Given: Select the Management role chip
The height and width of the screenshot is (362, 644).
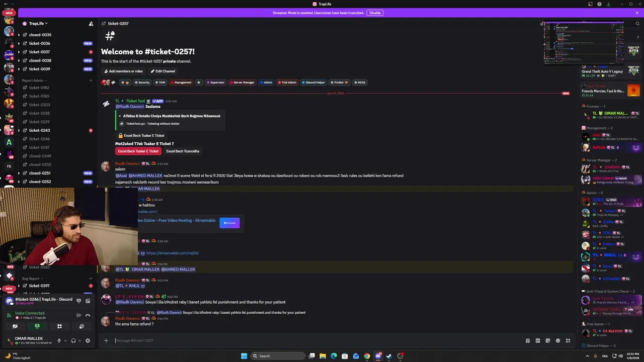Looking at the screenshot, I should pos(181,82).
